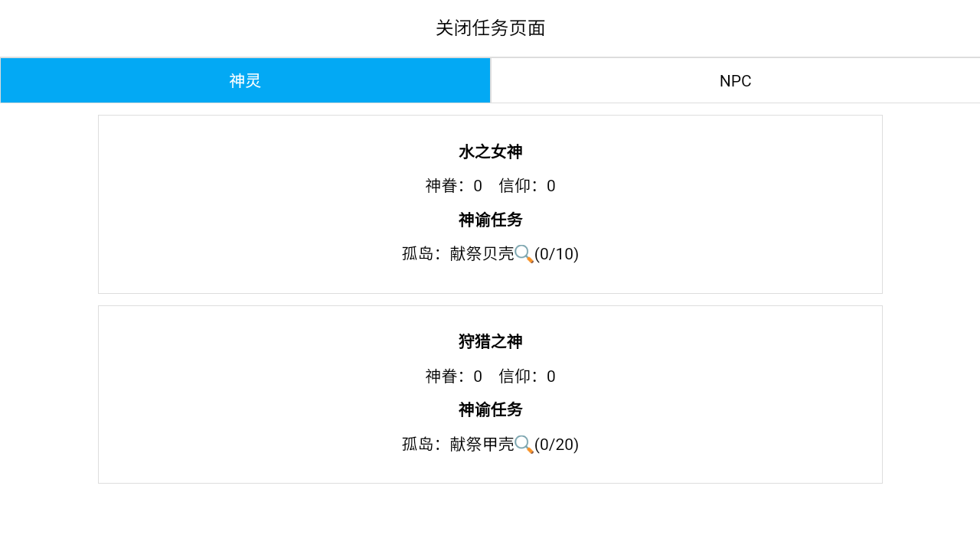
Task: Click the 神眷：0 stat of 水之女神
Action: 453,185
